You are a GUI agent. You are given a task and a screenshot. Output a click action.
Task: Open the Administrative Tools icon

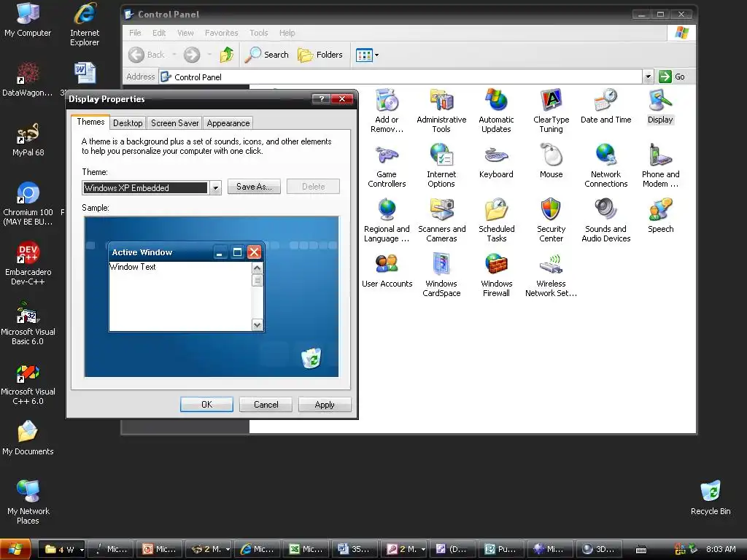click(x=441, y=111)
